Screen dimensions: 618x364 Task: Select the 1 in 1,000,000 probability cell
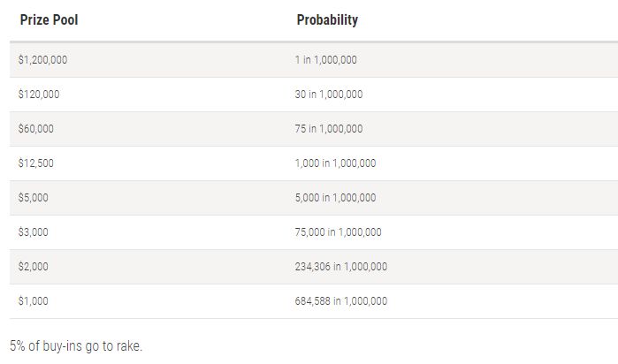[325, 60]
